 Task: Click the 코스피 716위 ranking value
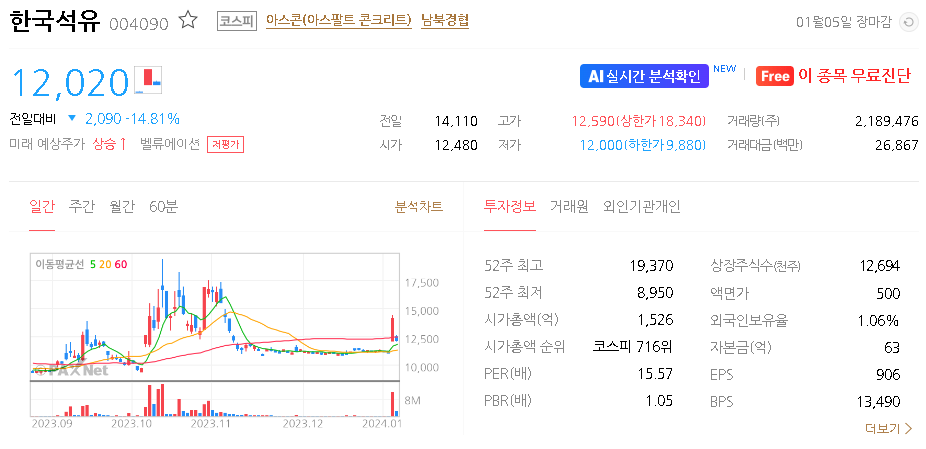click(633, 347)
